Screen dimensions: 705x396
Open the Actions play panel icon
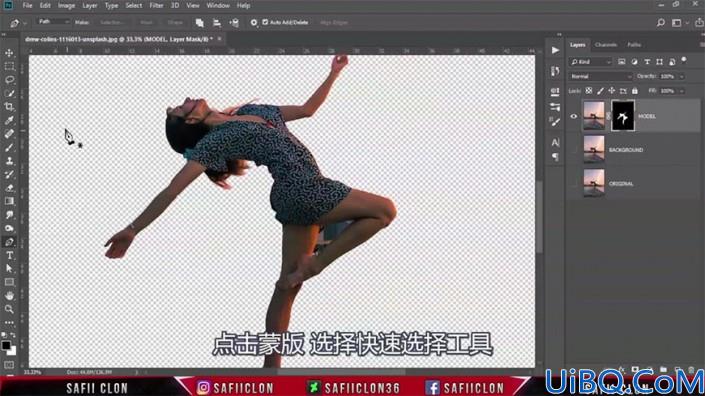(x=555, y=50)
